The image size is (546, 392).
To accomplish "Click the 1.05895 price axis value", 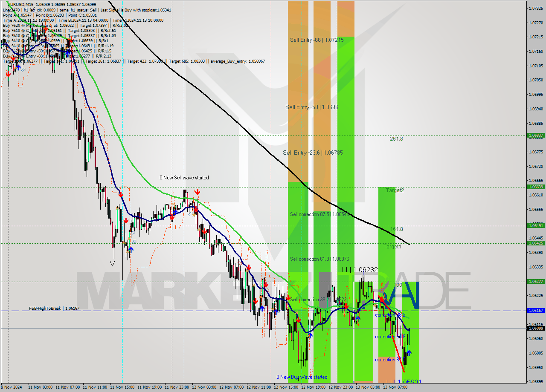I will 536,382.
